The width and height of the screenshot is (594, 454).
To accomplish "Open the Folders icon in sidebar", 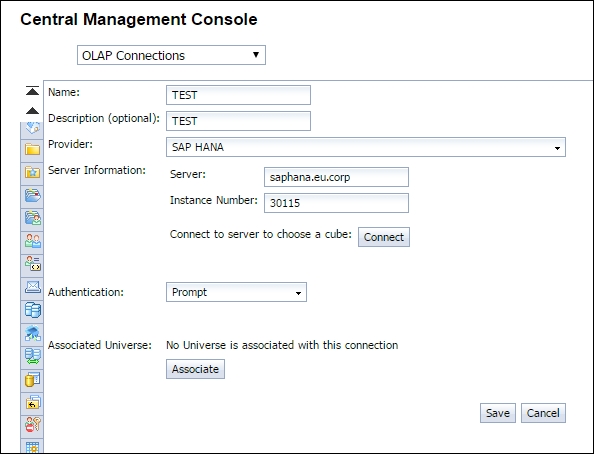I will (x=33, y=149).
